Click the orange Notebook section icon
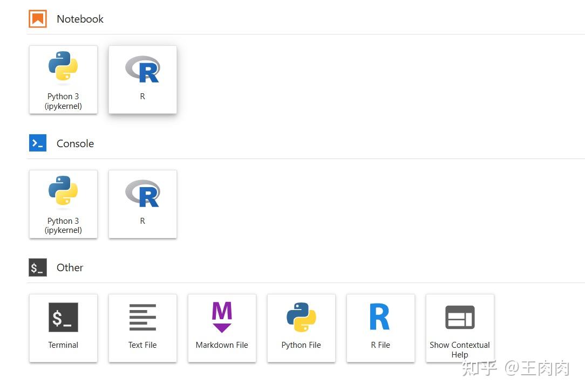 pyautogui.click(x=38, y=19)
